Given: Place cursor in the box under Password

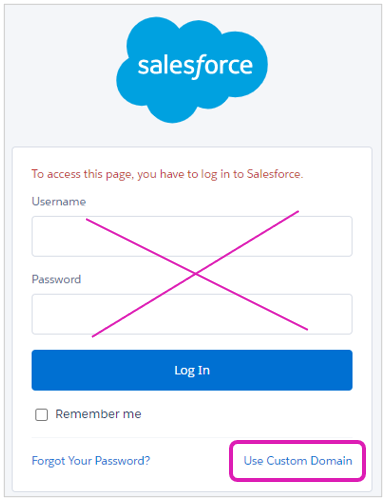Looking at the screenshot, I should (x=192, y=314).
